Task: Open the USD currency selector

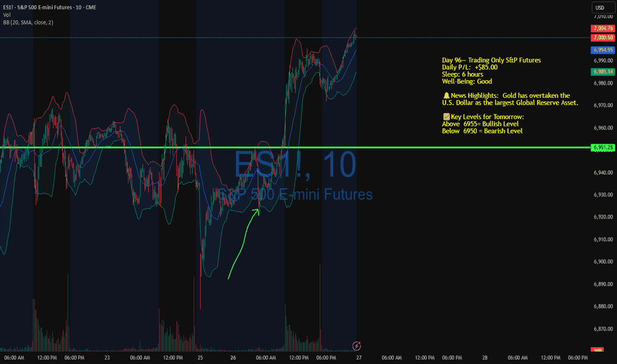Action: pos(602,7)
